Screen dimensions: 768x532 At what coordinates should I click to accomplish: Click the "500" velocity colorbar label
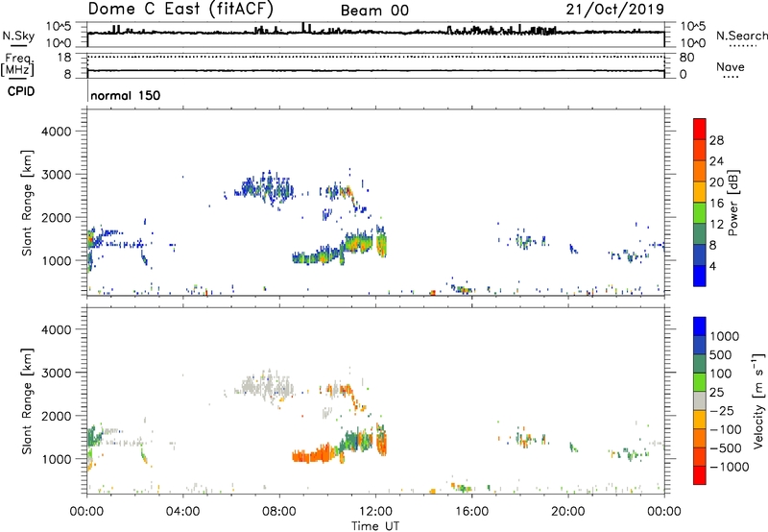(x=722, y=354)
